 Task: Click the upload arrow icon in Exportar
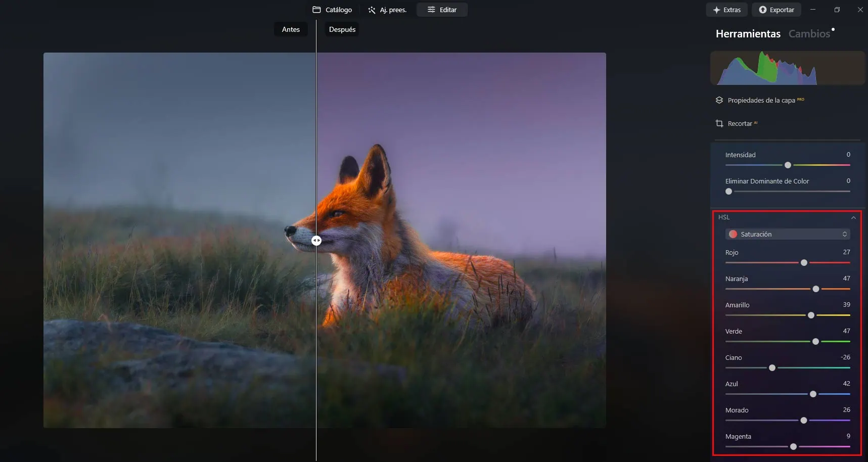click(x=762, y=10)
